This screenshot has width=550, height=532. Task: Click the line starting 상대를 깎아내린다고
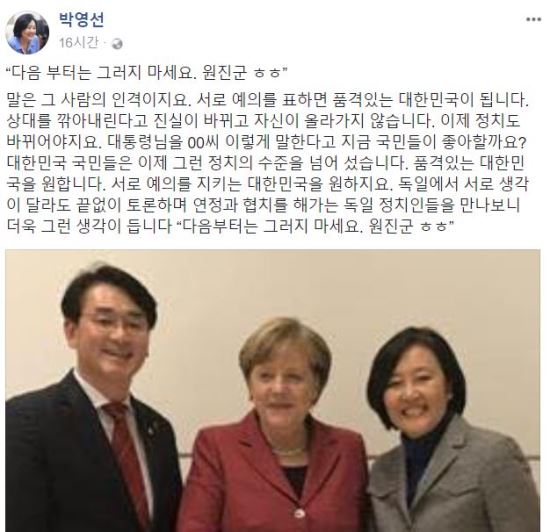coord(263,121)
